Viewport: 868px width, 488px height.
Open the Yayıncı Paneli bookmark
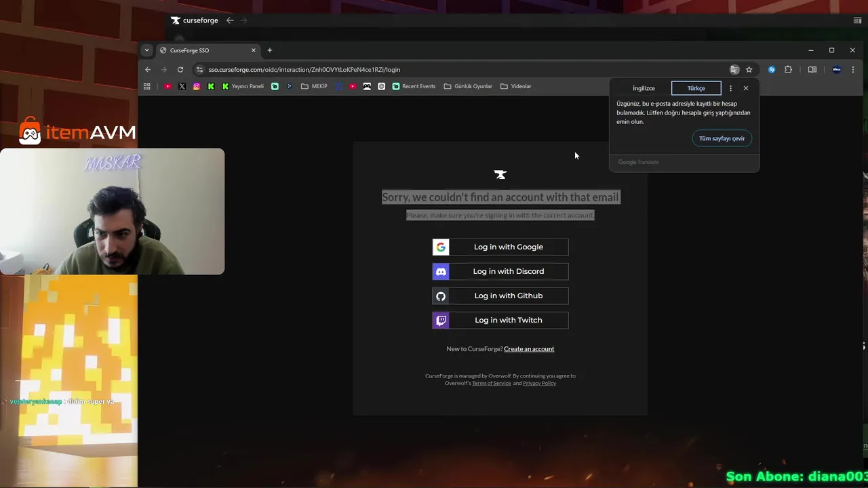[x=243, y=87]
